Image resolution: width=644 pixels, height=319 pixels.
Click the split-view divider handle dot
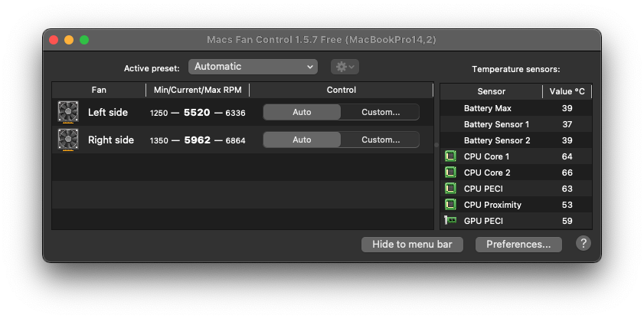pos(436,145)
